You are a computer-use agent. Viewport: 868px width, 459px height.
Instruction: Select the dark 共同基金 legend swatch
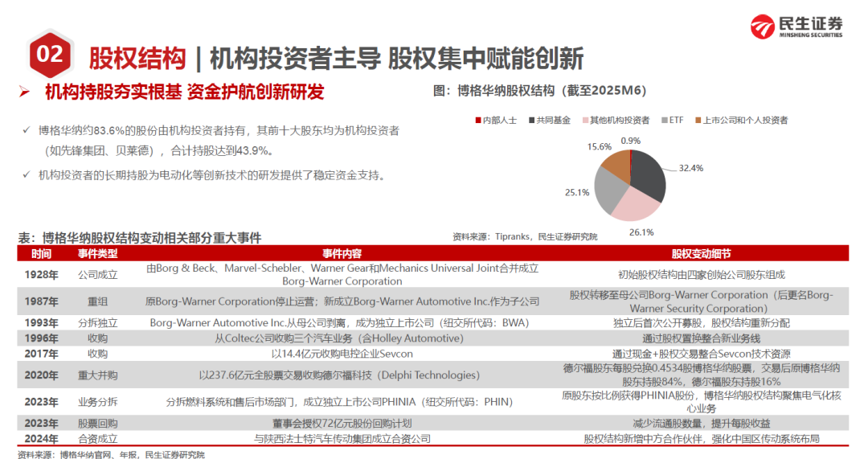pyautogui.click(x=532, y=120)
